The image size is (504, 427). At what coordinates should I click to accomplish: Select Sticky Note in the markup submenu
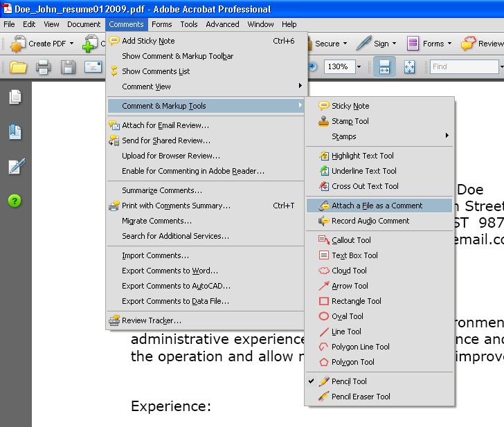coord(379,106)
